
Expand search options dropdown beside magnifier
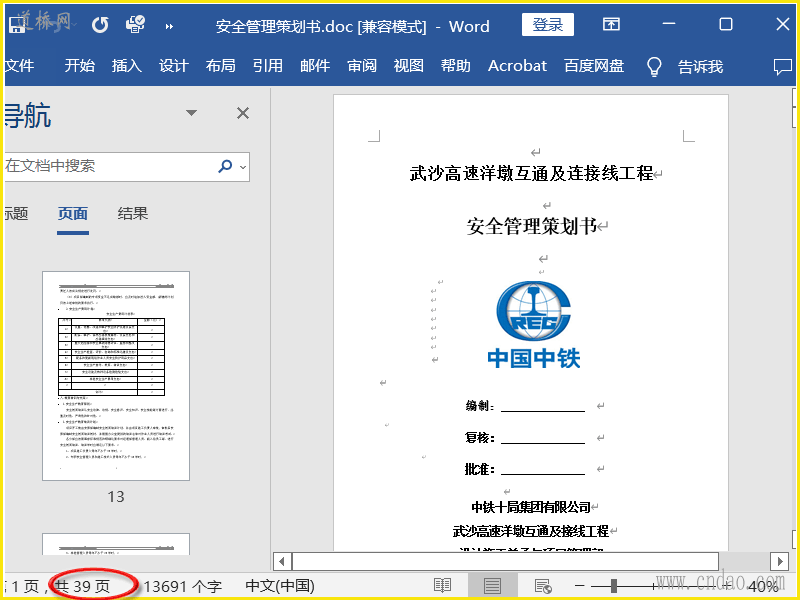pyautogui.click(x=243, y=167)
